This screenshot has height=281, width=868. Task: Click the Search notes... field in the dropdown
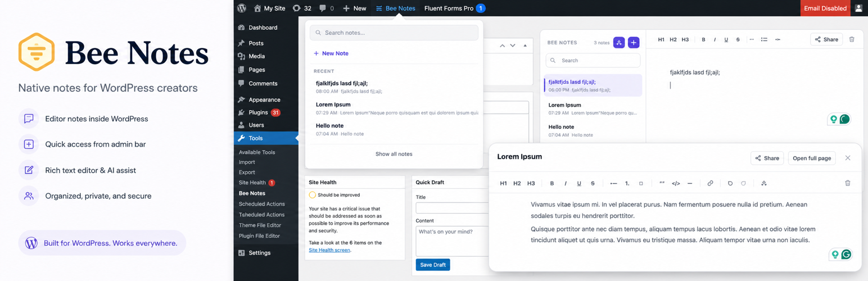pyautogui.click(x=394, y=33)
